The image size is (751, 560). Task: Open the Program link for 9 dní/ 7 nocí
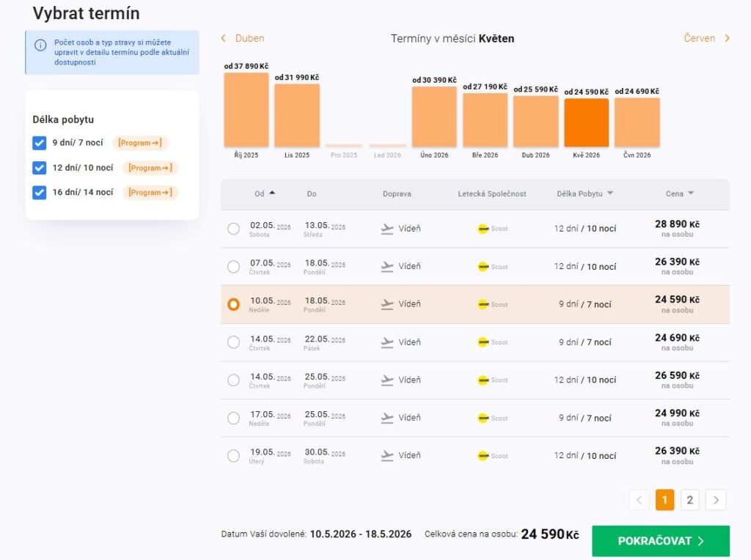[x=140, y=143]
